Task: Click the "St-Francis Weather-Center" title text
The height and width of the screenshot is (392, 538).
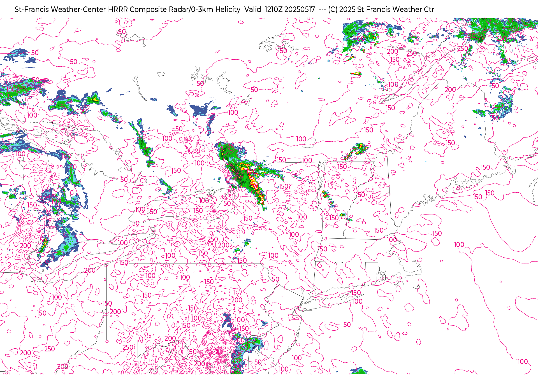Action: coord(60,10)
